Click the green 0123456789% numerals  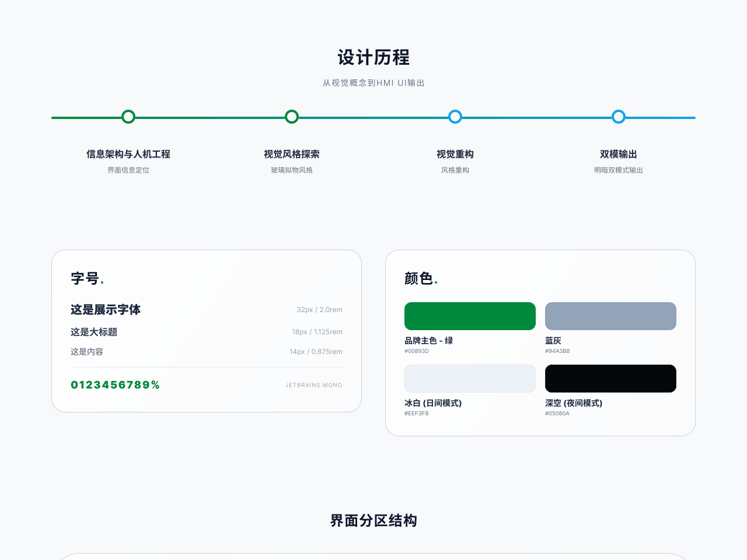click(115, 385)
